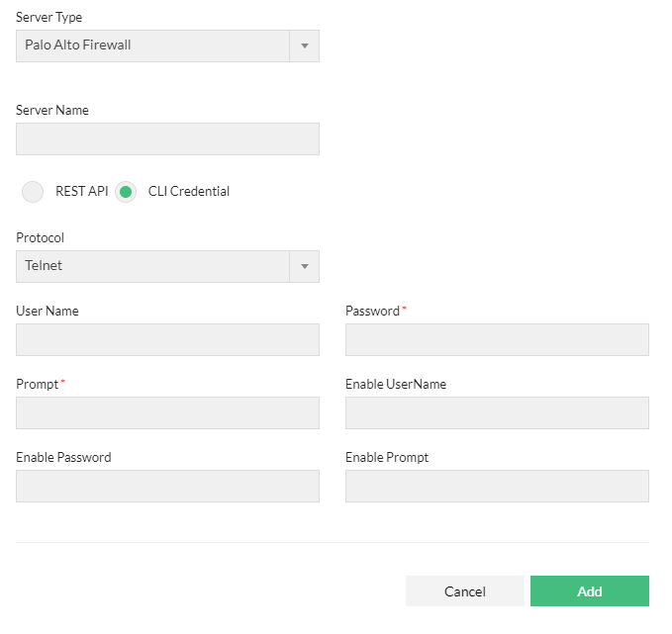Click the green Add button
Image resolution: width=672 pixels, height=634 pixels.
pos(590,591)
